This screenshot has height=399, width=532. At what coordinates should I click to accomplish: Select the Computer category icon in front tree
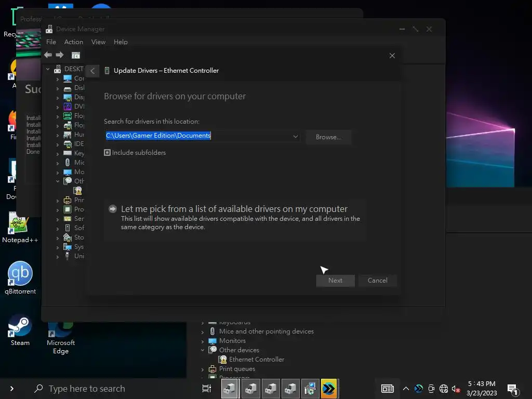tap(68, 78)
